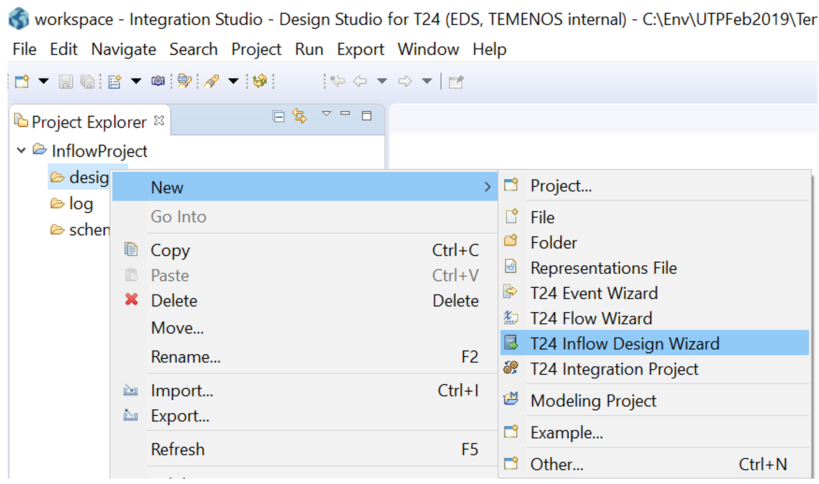
Task: Select Modeling Project from submenu
Action: 593,400
